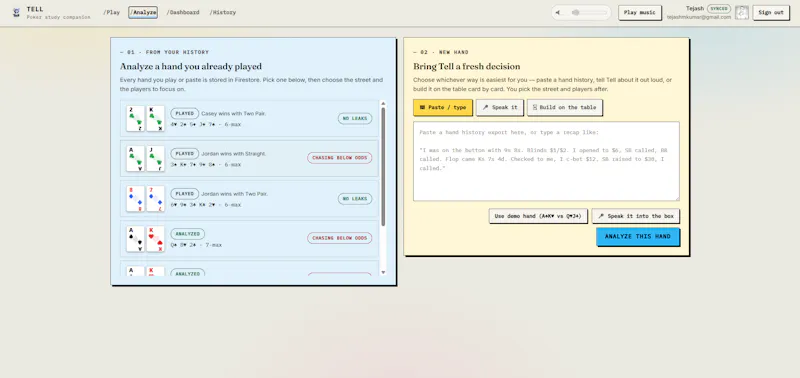
Task: Click the ace of spades card in 7-max hand
Action: (x=135, y=239)
